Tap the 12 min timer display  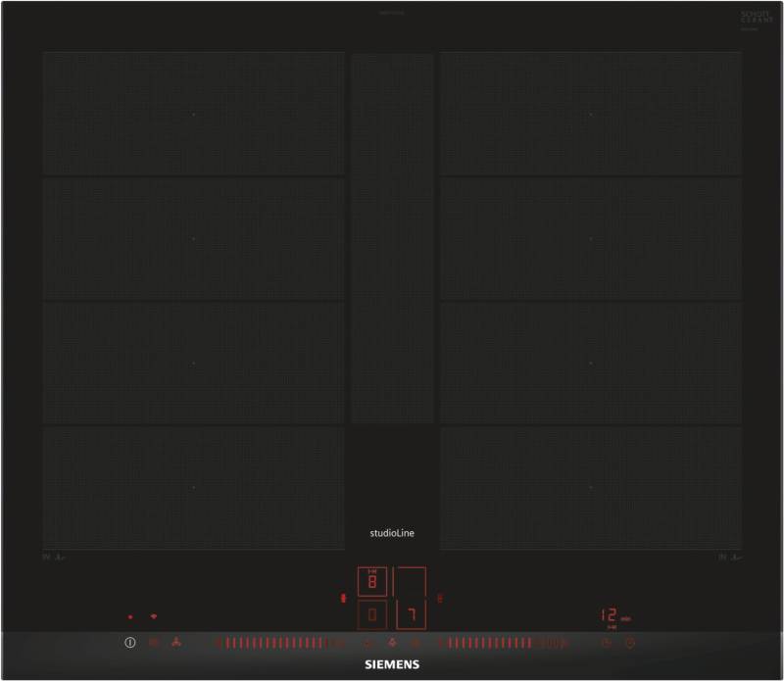pos(615,615)
